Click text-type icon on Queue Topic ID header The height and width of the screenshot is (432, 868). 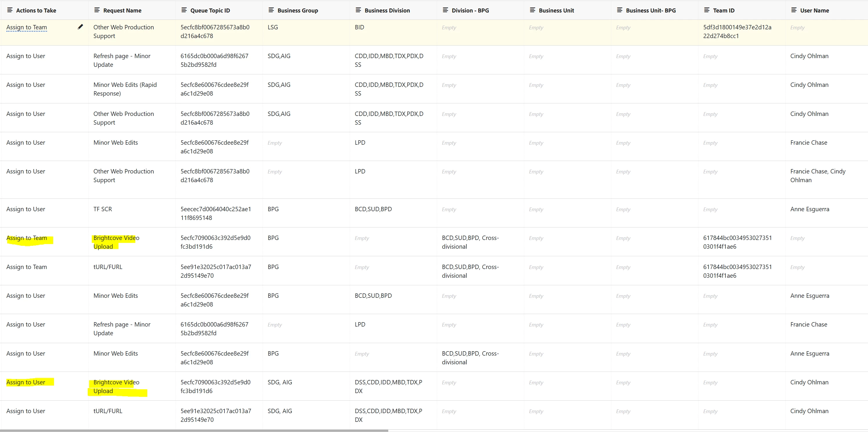pos(184,10)
